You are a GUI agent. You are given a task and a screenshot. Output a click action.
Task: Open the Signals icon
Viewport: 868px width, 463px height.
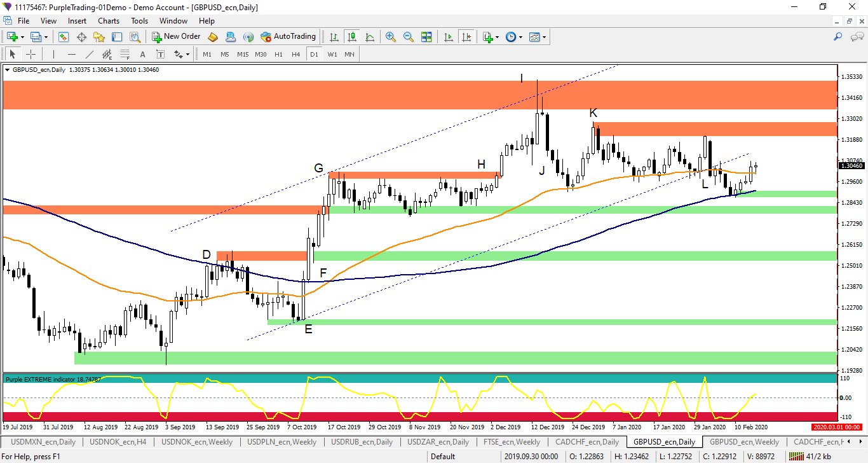(x=248, y=37)
